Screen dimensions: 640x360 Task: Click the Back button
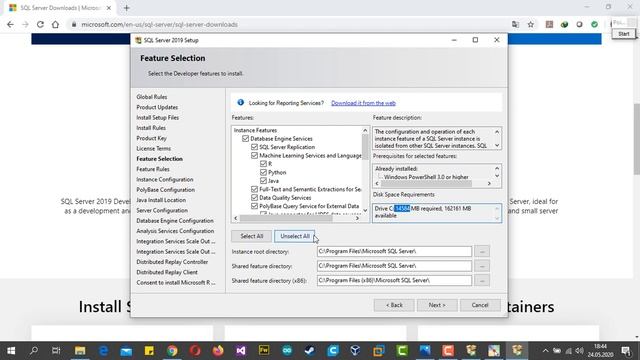pyautogui.click(x=394, y=305)
